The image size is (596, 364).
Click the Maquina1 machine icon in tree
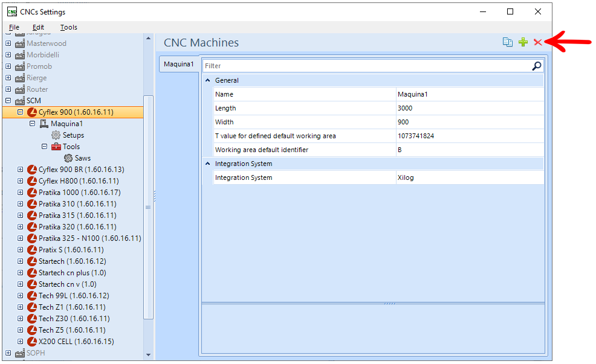click(44, 124)
